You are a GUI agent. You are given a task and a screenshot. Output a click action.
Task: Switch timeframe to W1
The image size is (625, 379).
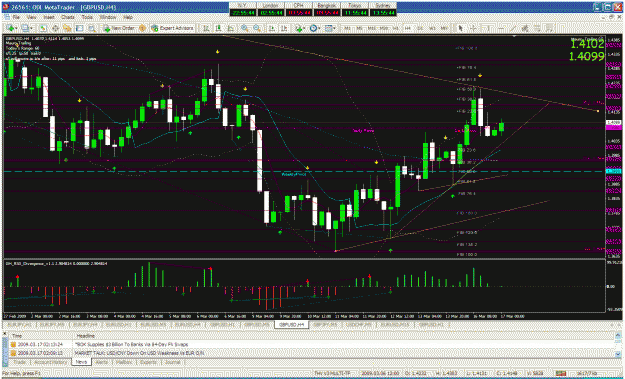(x=432, y=28)
